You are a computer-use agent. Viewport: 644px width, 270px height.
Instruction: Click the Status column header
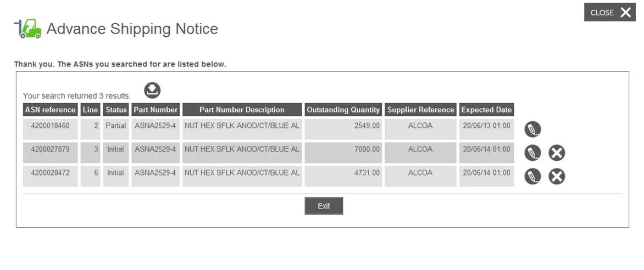pyautogui.click(x=116, y=110)
